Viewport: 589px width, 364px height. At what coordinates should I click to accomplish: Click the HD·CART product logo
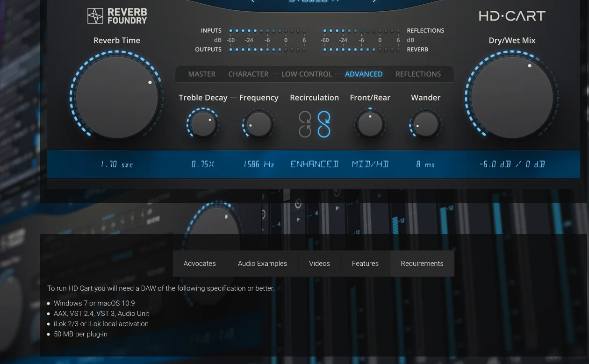tap(512, 16)
